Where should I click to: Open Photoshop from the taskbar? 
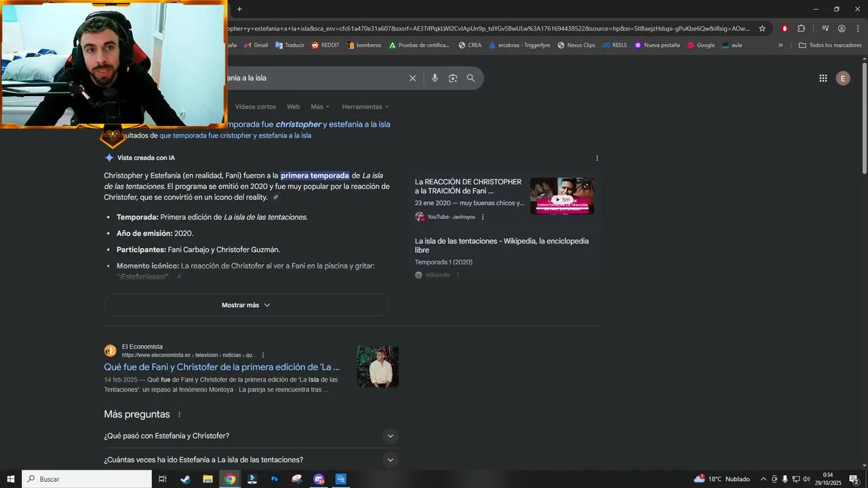[275, 479]
